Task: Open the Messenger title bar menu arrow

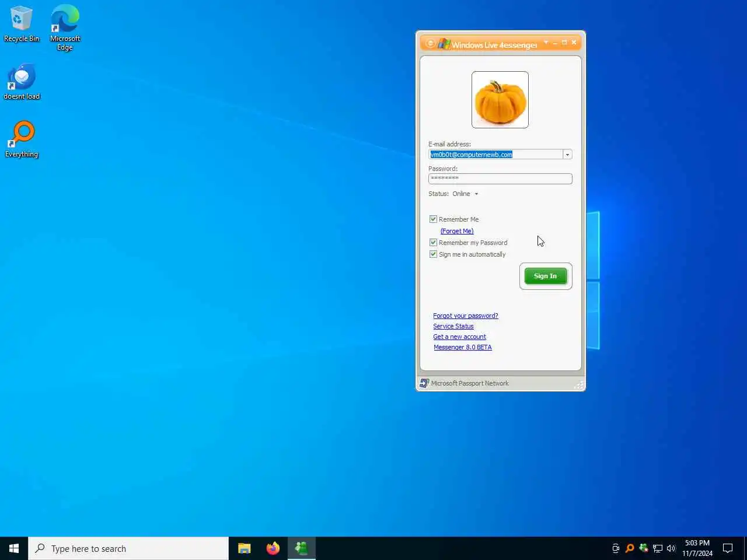Action: pyautogui.click(x=546, y=43)
